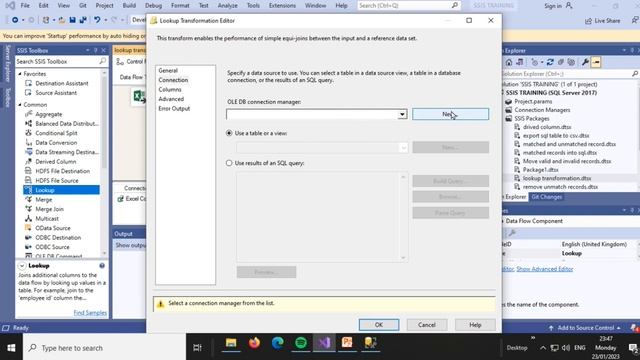Click the Windows 'Type here to search' box
The image size is (640, 360).
point(104,348)
